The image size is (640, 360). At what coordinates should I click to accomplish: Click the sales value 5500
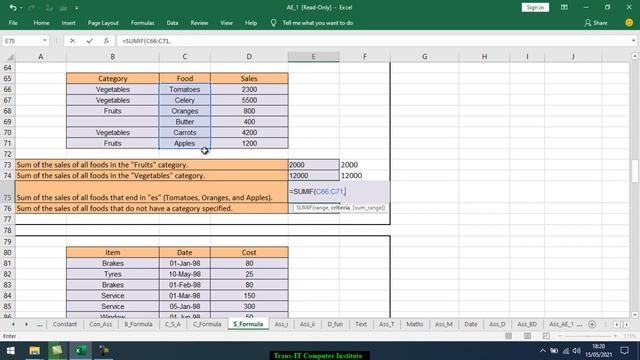point(249,100)
